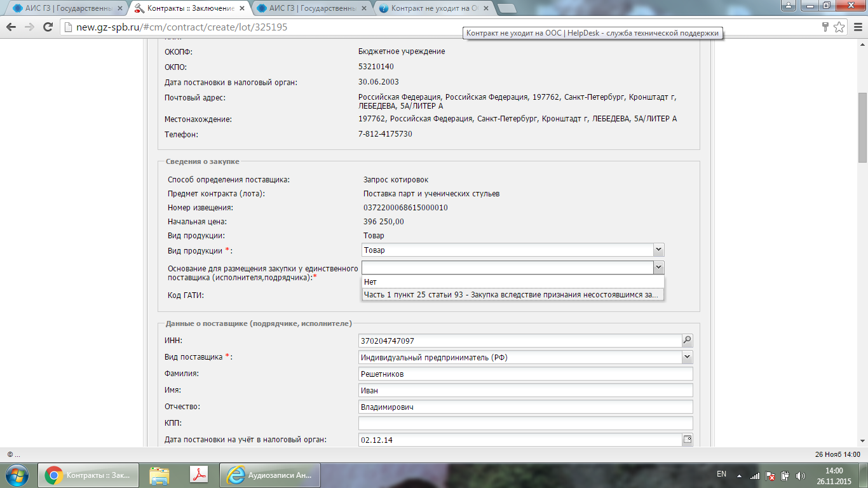Click the Код ГАТИ label
The image size is (868, 488).
coord(186,295)
